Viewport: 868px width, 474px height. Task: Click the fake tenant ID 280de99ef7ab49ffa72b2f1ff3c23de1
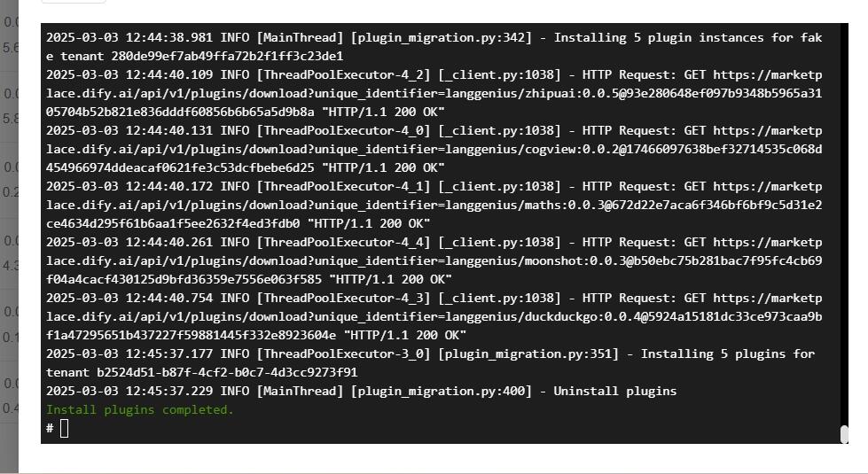pos(228,56)
